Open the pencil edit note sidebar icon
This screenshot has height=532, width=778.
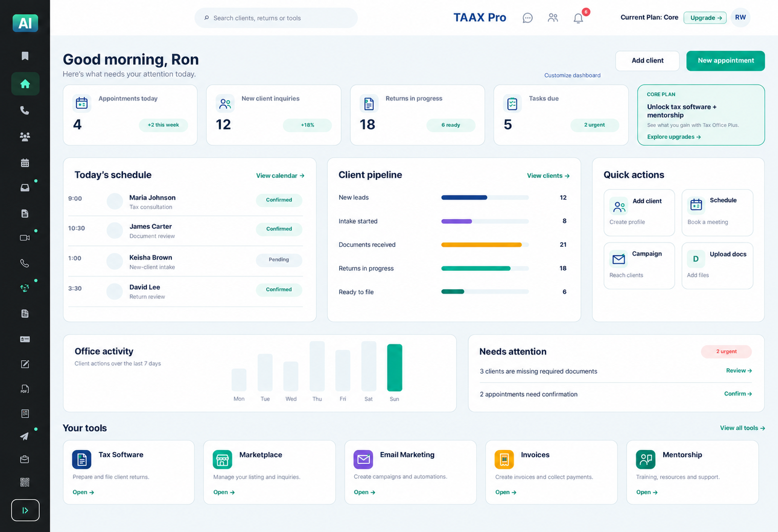coord(25,364)
